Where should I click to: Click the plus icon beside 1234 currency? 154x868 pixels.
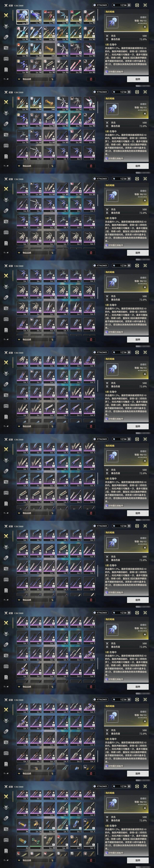pyautogui.click(x=129, y=5)
